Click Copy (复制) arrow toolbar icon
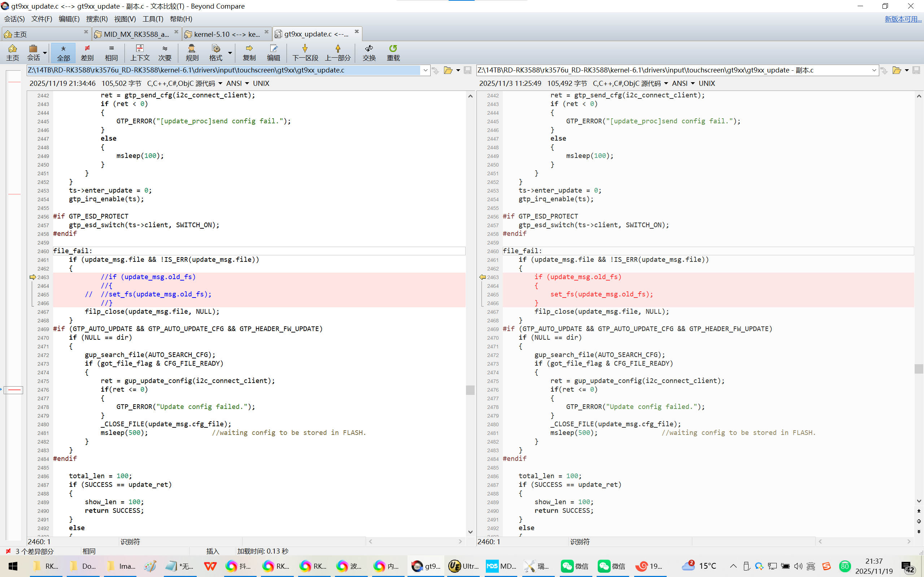The image size is (924, 577). click(x=249, y=52)
